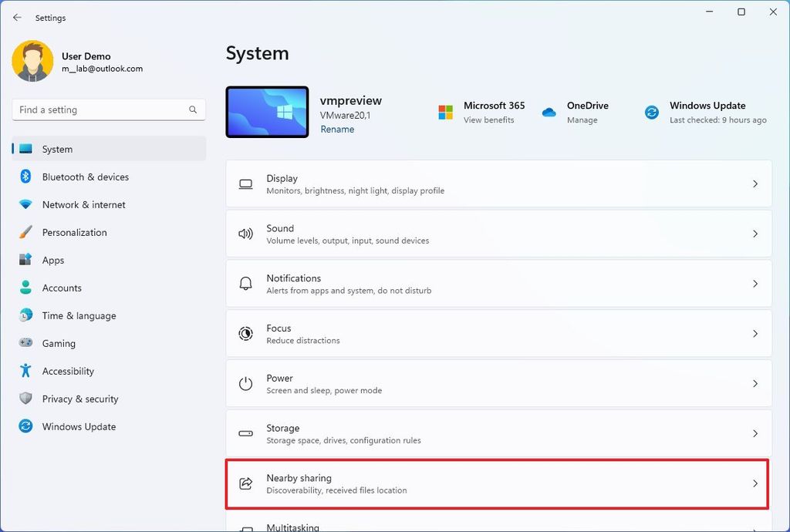Click the Nearby sharing icon

click(x=245, y=483)
